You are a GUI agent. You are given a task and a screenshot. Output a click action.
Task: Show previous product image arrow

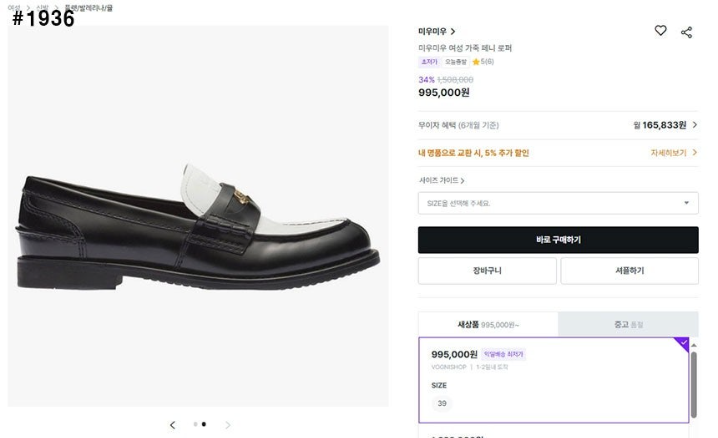(172, 425)
